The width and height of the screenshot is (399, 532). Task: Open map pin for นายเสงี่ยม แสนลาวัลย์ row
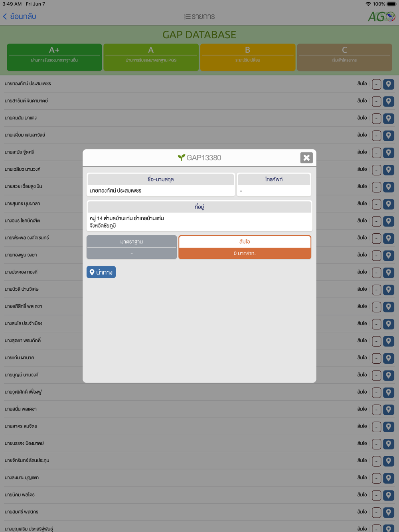389,136
